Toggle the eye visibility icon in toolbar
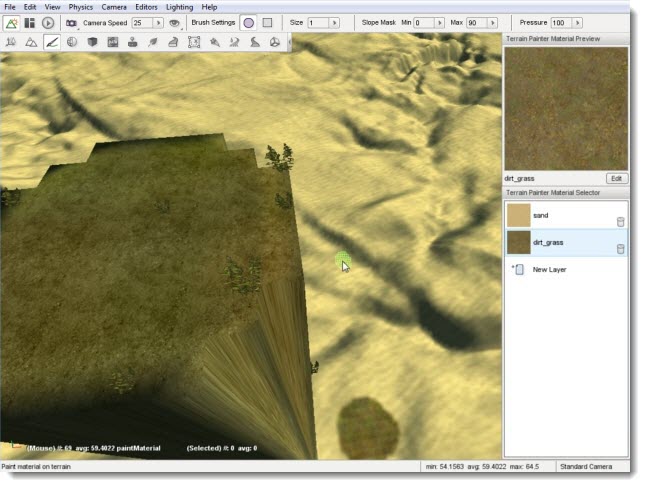The image size is (645, 487). point(174,22)
